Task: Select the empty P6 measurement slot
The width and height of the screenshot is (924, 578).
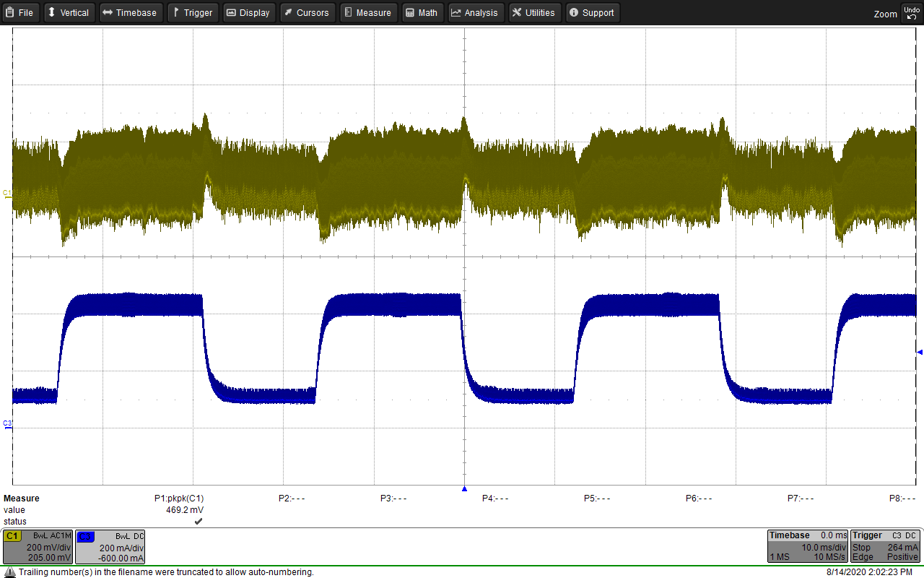Action: 699,499
